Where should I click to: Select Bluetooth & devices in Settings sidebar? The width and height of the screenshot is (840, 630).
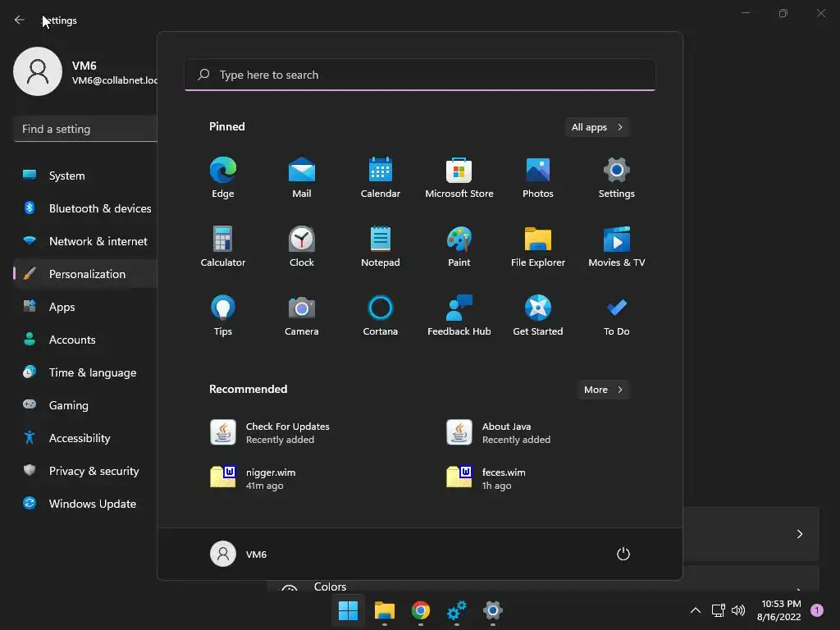click(85, 208)
